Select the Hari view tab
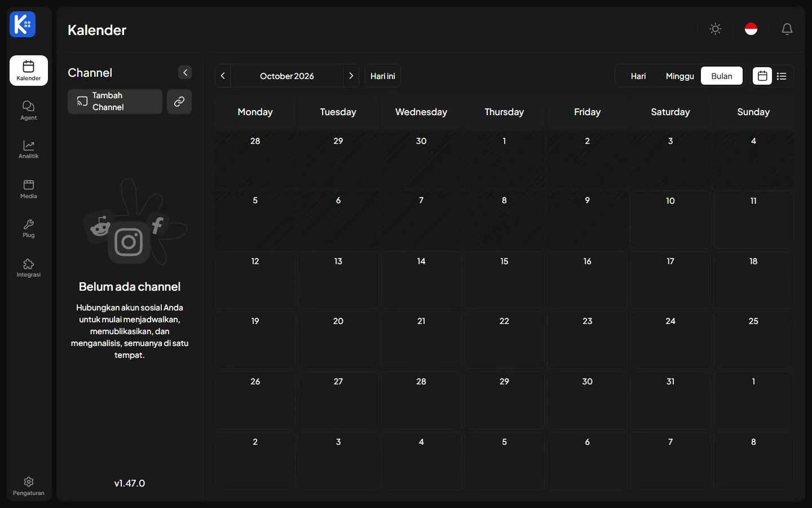 tap(638, 76)
